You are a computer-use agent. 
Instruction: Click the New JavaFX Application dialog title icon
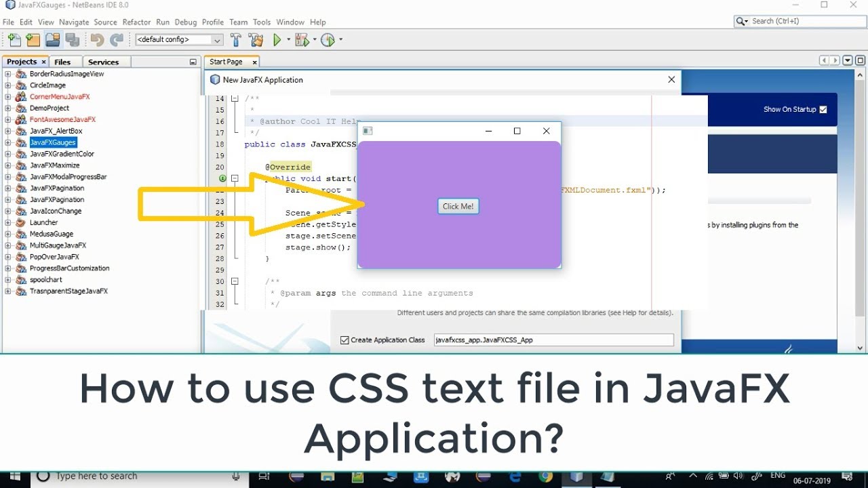[215, 79]
